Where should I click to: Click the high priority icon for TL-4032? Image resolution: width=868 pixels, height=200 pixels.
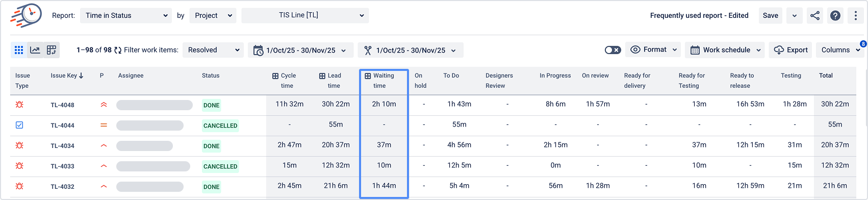click(104, 186)
